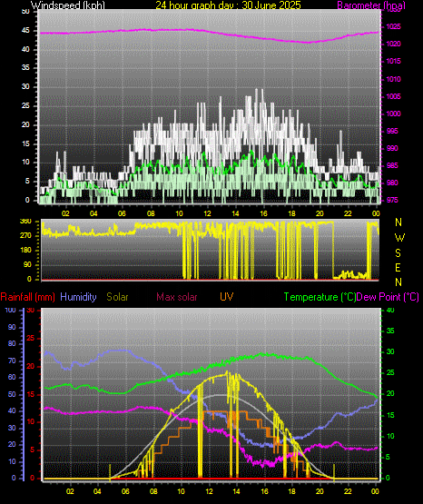Select the 60 value on the humidity scale
This screenshot has height=504, width=423.
pyautogui.click(x=12, y=378)
